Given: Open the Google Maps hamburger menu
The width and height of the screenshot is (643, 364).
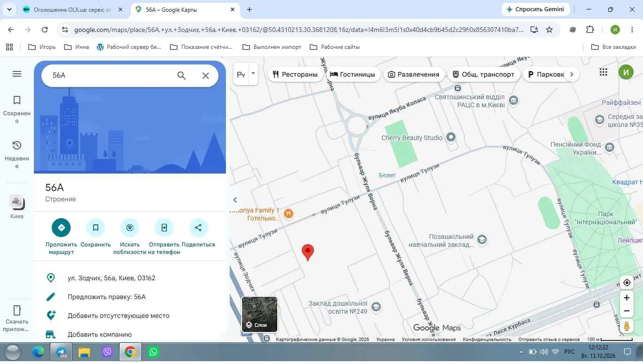Looking at the screenshot, I should click(x=17, y=74).
